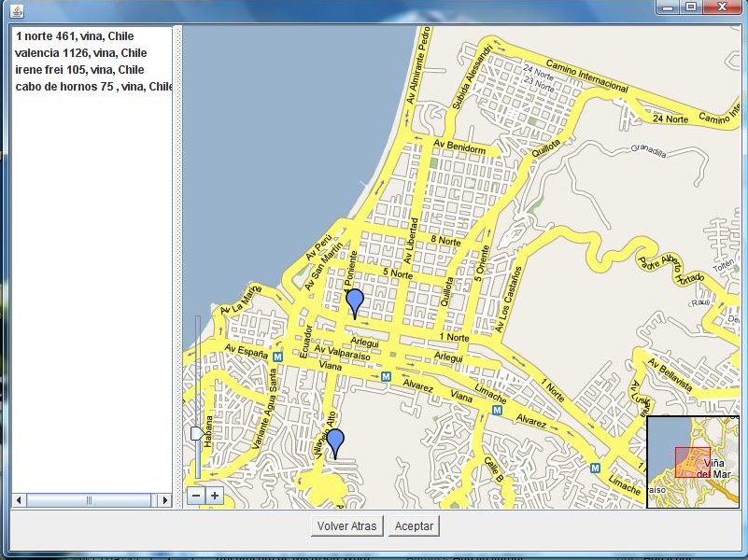Select address 'cabo de hornos 75, vina, Chile'
This screenshot has height=560, width=748.
pos(92,86)
